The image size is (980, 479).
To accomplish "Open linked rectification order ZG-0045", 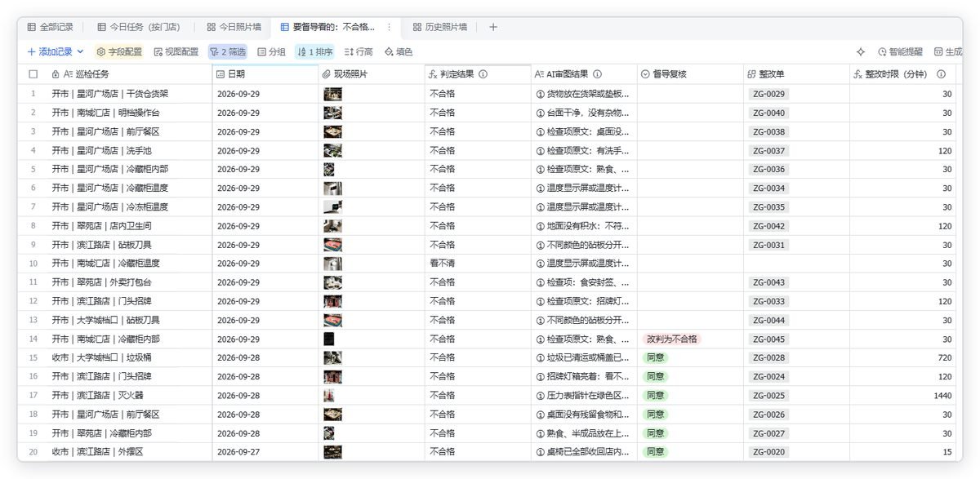I will coord(769,339).
